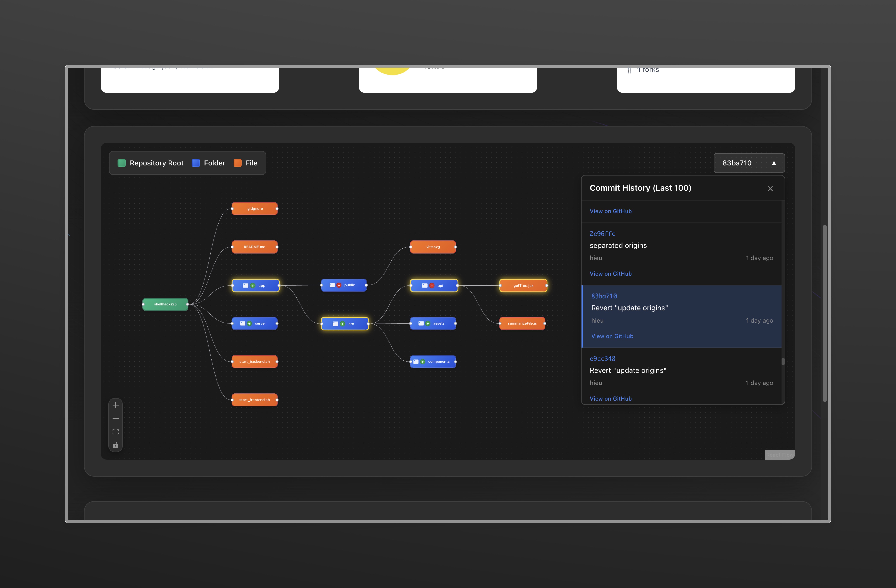This screenshot has height=588, width=896.
Task: Close the Commit History panel
Action: click(770, 189)
